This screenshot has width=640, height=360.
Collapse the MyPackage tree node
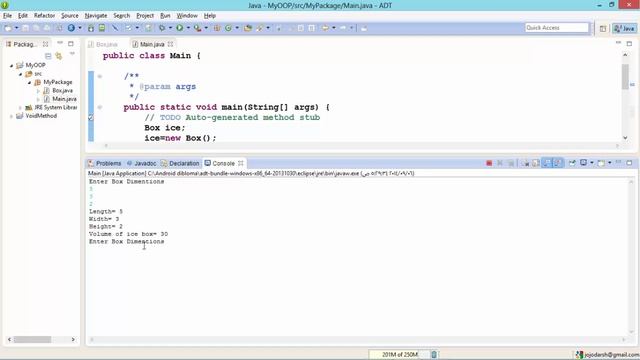(x=29, y=82)
